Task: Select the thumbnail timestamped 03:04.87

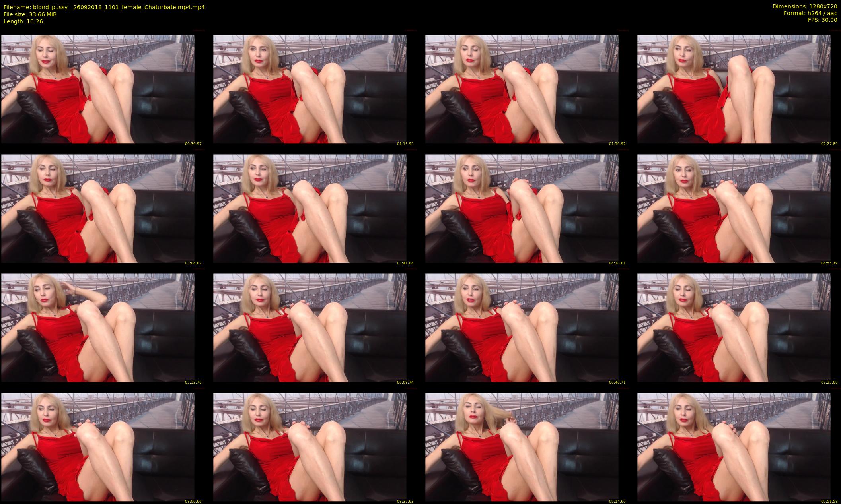Action: [x=98, y=208]
